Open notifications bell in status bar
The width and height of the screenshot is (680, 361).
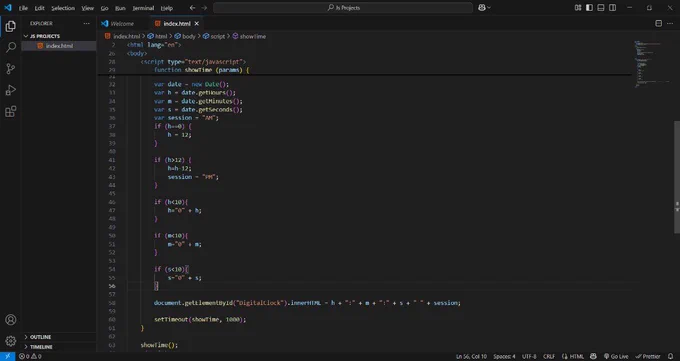670,356
